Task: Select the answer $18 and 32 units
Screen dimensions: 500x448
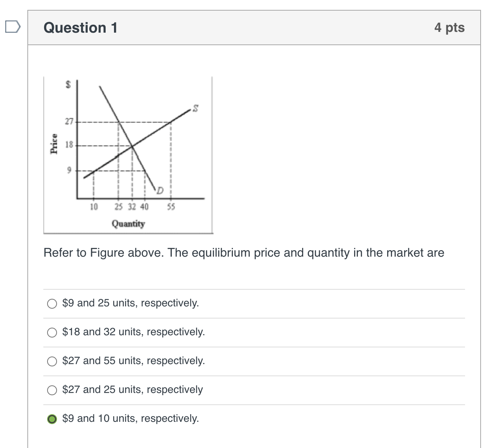Action: coord(52,333)
